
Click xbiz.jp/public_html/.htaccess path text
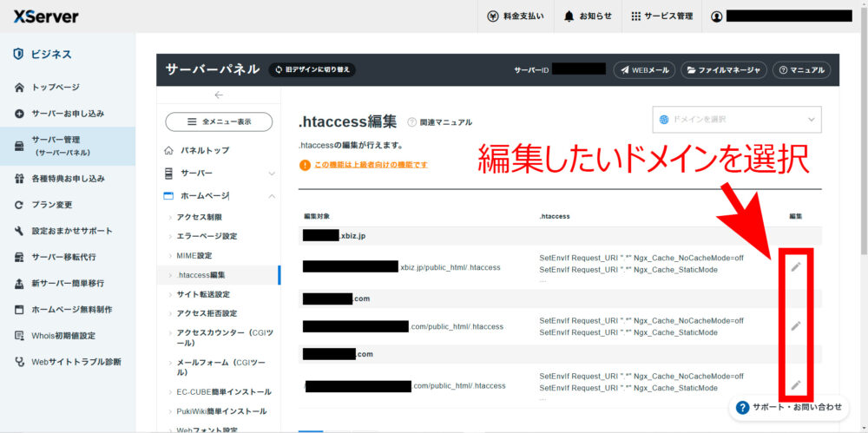pos(450,267)
